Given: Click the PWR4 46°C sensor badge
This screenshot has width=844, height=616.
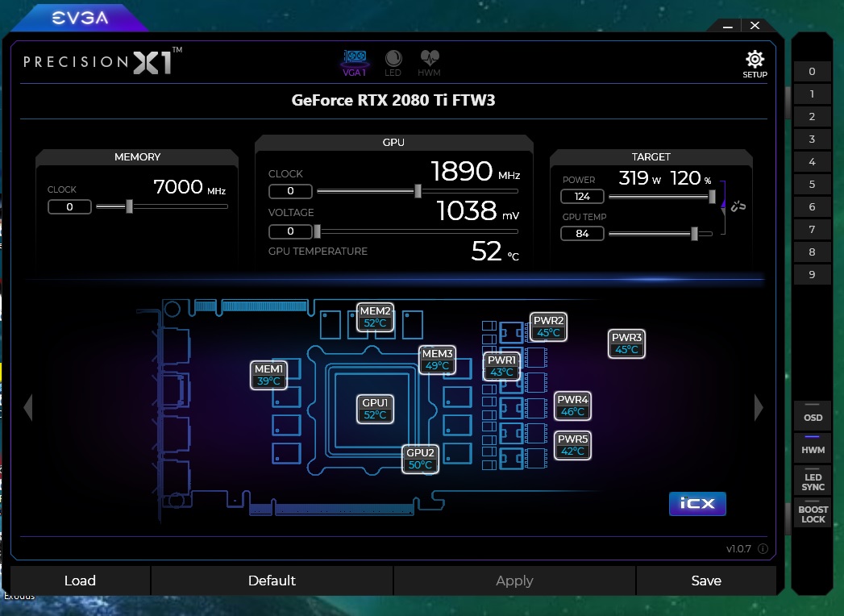Looking at the screenshot, I should pyautogui.click(x=572, y=406).
